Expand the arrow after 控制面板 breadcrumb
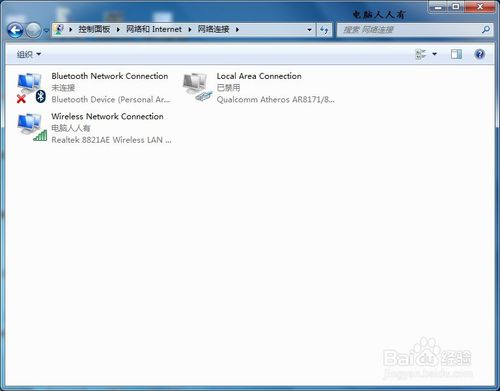Screen dimensions: 500x391 (x=118, y=29)
